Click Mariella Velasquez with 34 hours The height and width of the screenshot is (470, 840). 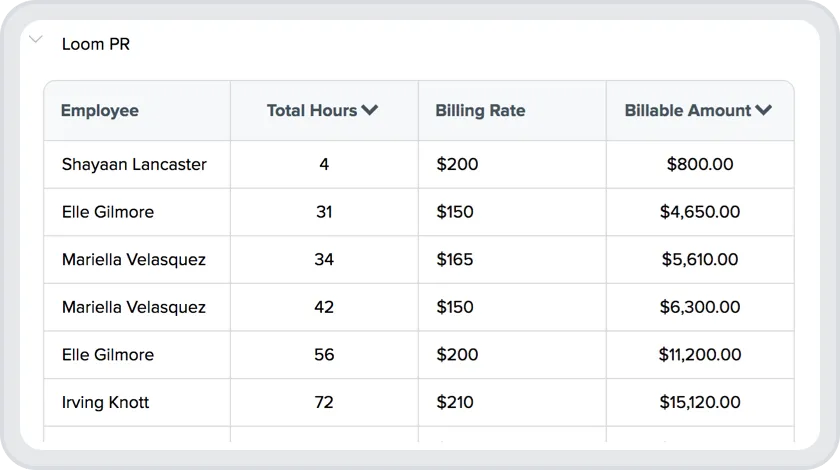[x=134, y=260]
